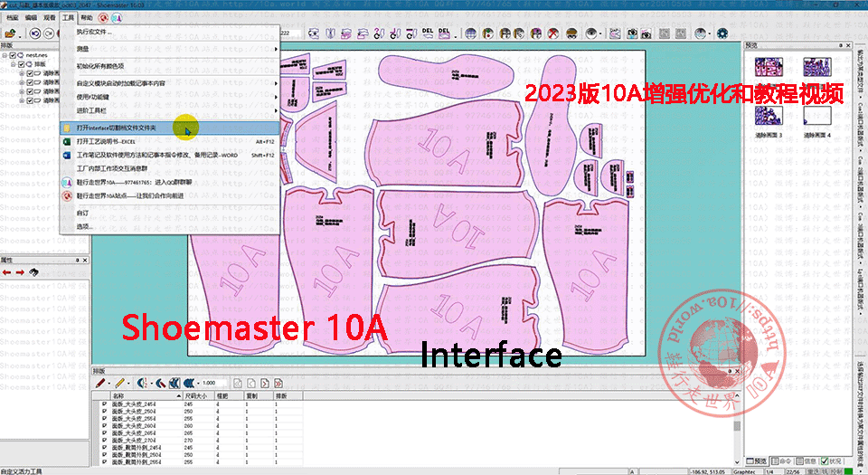Sort by the 名称 column header
The height and width of the screenshot is (475, 868).
[x=146, y=396]
